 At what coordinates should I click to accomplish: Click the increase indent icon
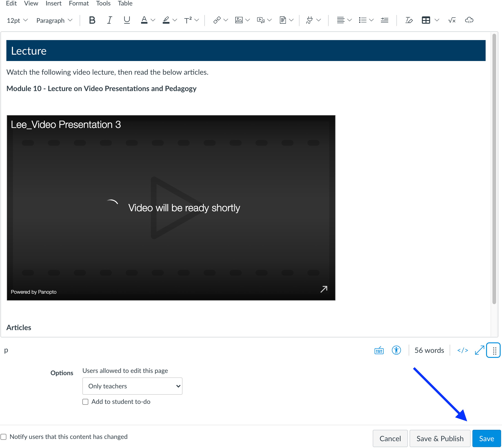click(384, 20)
